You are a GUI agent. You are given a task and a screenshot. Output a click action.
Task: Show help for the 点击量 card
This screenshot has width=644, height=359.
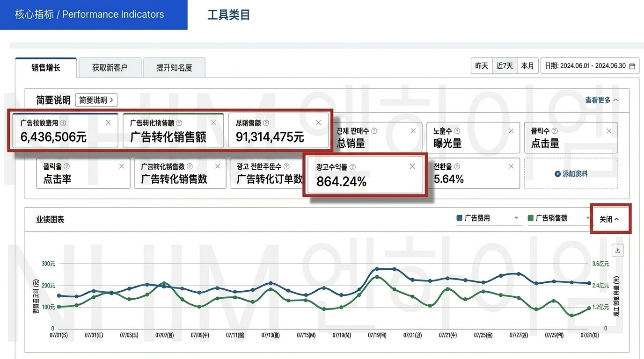coord(555,131)
